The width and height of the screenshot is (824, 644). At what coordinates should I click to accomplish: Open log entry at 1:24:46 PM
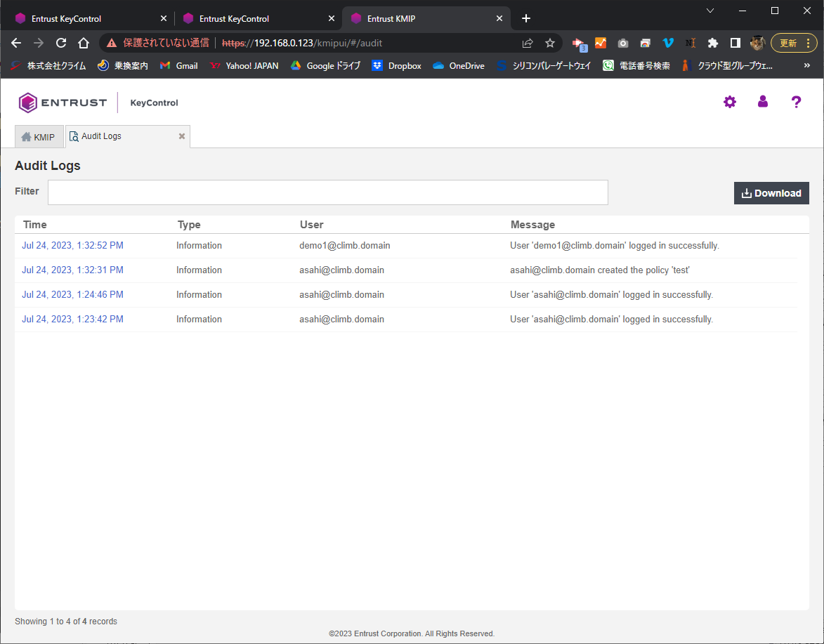click(x=72, y=295)
